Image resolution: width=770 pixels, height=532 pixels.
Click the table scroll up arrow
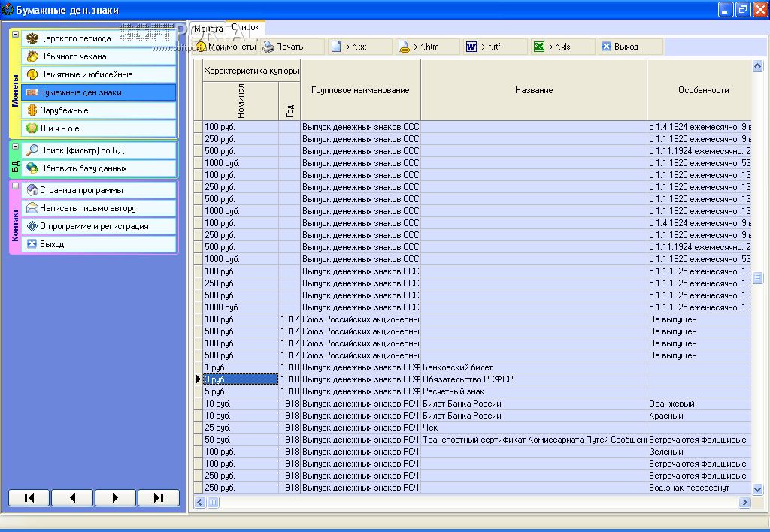click(x=758, y=65)
